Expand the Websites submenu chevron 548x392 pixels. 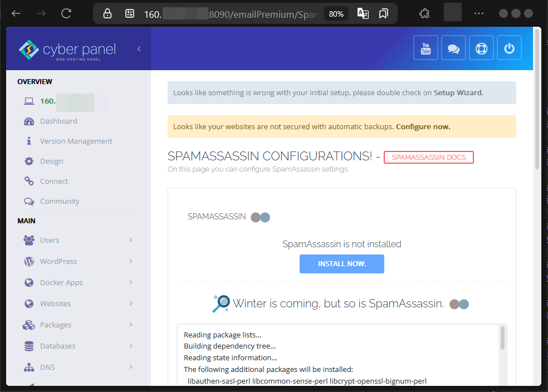pyautogui.click(x=131, y=303)
